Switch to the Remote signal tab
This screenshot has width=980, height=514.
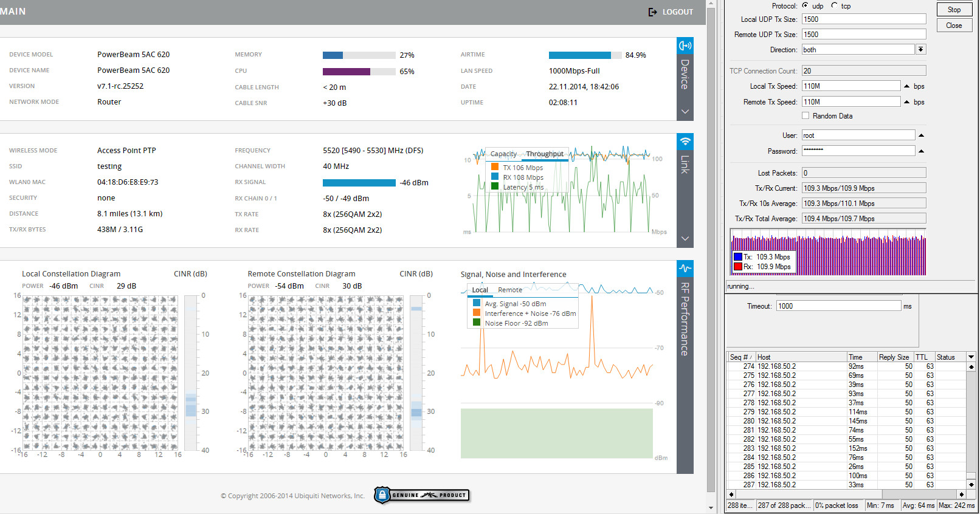510,290
